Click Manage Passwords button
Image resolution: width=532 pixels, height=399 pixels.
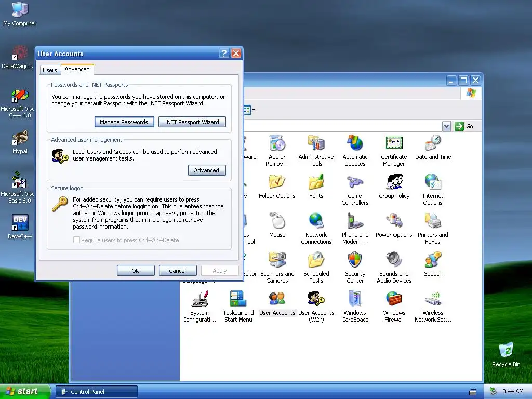(x=124, y=122)
